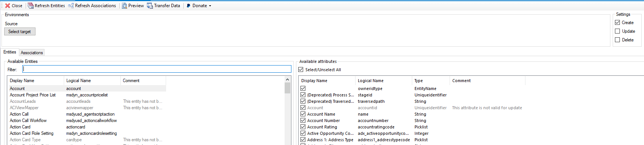Select Action Card Role Setting entity
The image size is (644, 145).
point(87,133)
